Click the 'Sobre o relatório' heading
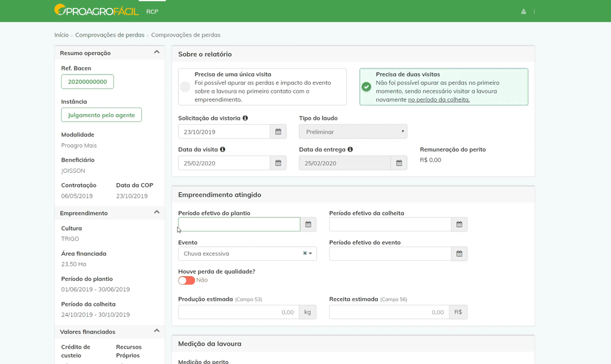This screenshot has width=611, height=364. 205,54
